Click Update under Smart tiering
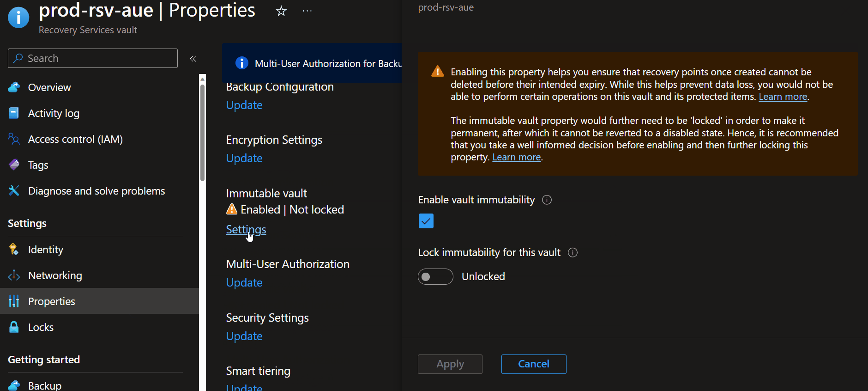 (244, 387)
